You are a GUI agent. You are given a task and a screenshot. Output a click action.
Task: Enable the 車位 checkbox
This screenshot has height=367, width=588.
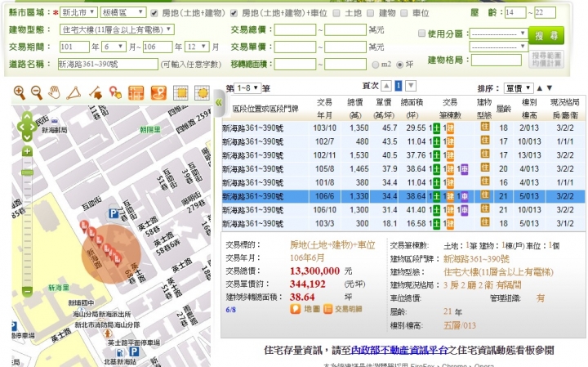pyautogui.click(x=404, y=13)
